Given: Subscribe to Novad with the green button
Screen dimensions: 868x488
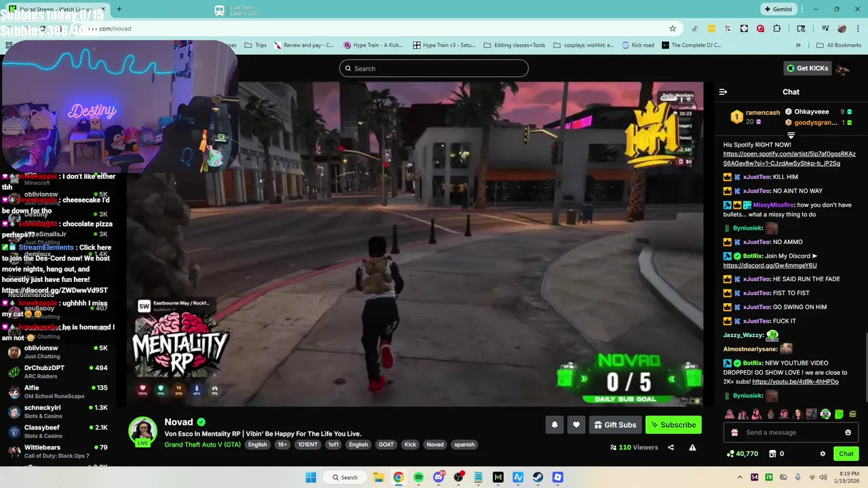Looking at the screenshot, I should tap(673, 425).
